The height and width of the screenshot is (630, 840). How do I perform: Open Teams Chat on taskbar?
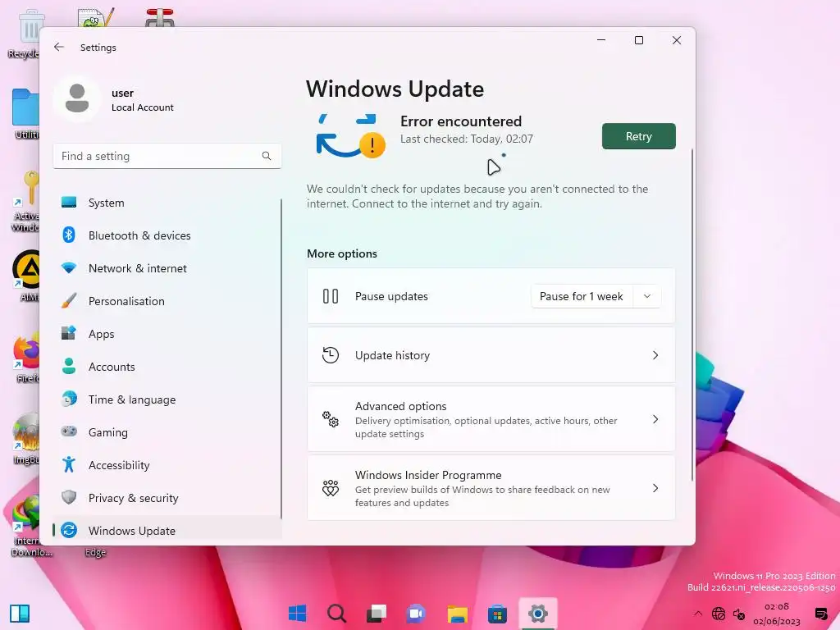pyautogui.click(x=416, y=613)
